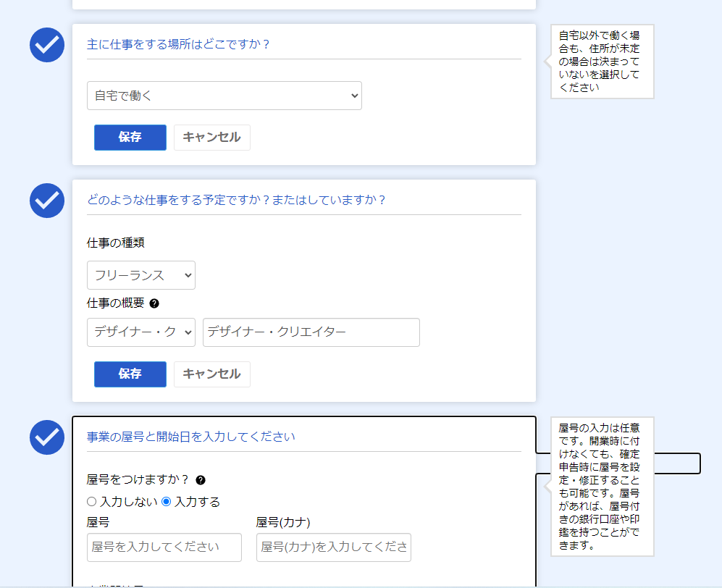Click キャンセル in the job description section

point(211,374)
